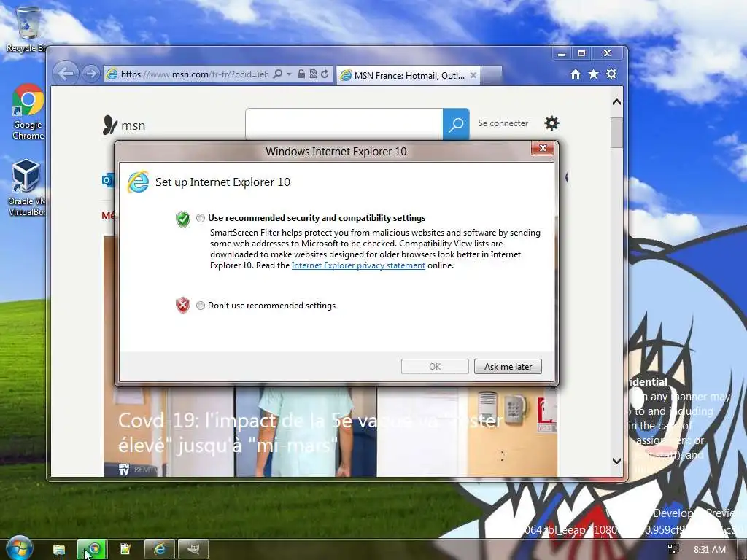Select Use recommended security and compatibility settings
This screenshot has height=560, width=747.
[201, 218]
